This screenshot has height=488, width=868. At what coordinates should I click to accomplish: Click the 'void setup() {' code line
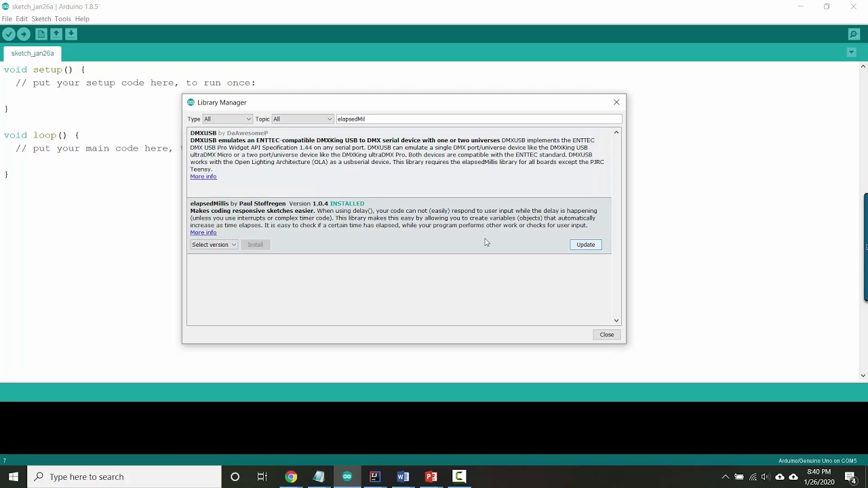click(x=45, y=70)
